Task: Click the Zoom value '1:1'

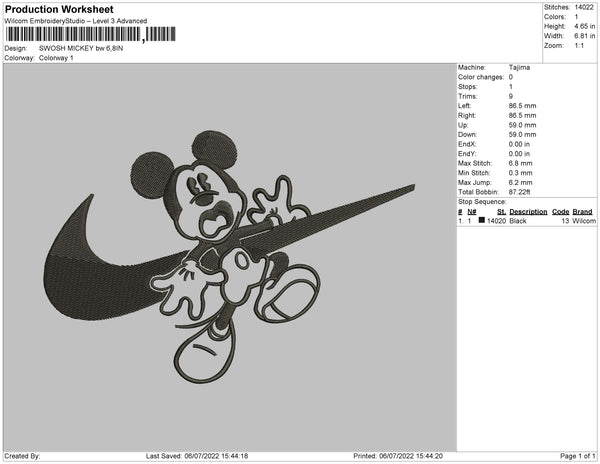Action: point(579,46)
